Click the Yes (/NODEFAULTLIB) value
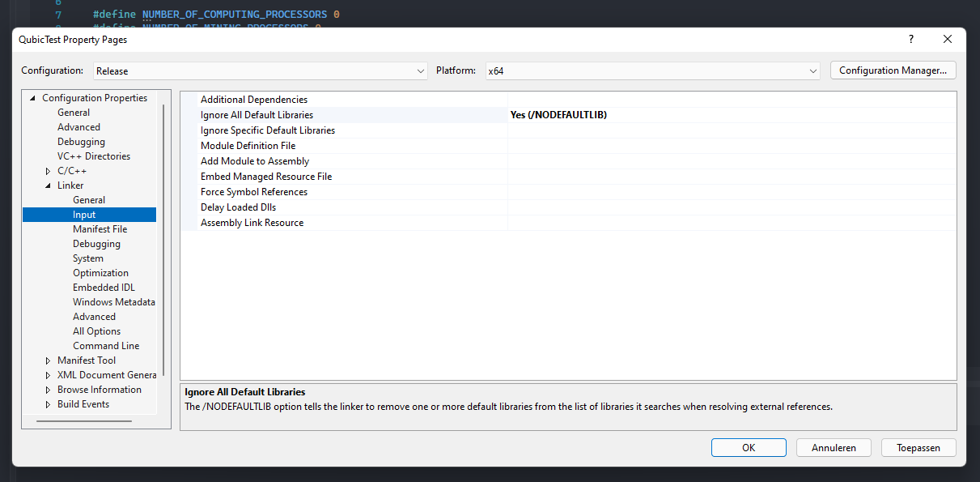This screenshot has height=482, width=980. point(558,115)
